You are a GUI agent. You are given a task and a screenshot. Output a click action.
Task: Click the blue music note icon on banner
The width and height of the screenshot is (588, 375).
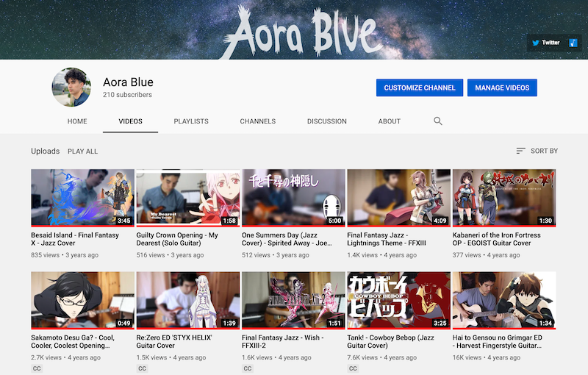point(573,43)
